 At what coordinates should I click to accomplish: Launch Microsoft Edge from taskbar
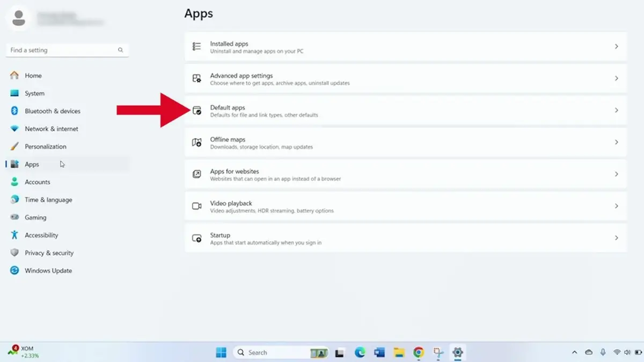coord(360,352)
